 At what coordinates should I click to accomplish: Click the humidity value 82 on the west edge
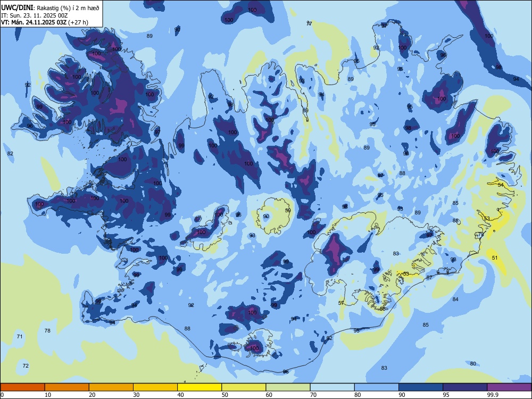point(10,154)
